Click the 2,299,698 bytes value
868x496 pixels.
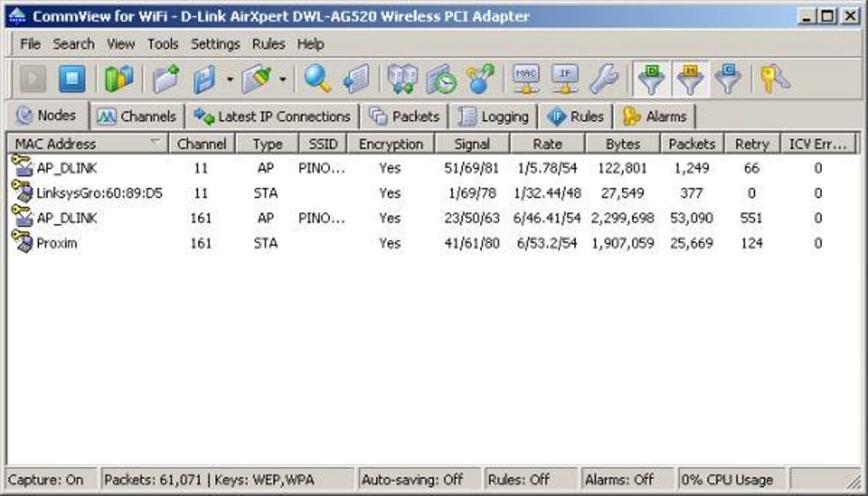623,218
